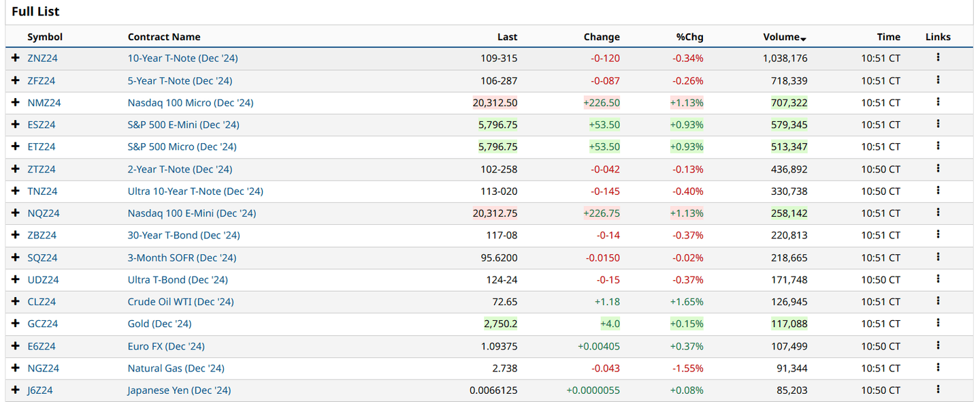Image resolution: width=980 pixels, height=402 pixels.
Task: Click three-dot icon for Crude Oil WTI
Action: click(x=938, y=301)
